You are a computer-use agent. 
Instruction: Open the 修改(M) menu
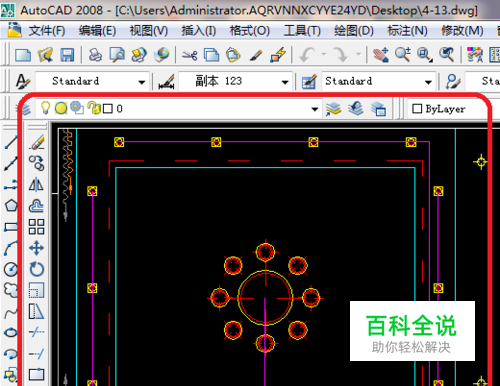[x=462, y=31]
